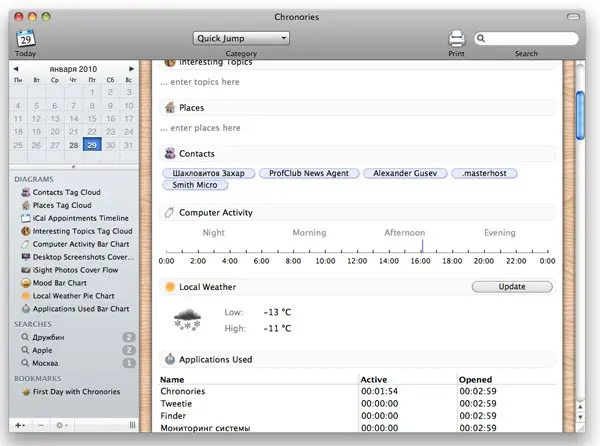Screen dimensions: 600x446
Task: Select the ProfClub News Agent contact tag
Action: click(309, 173)
